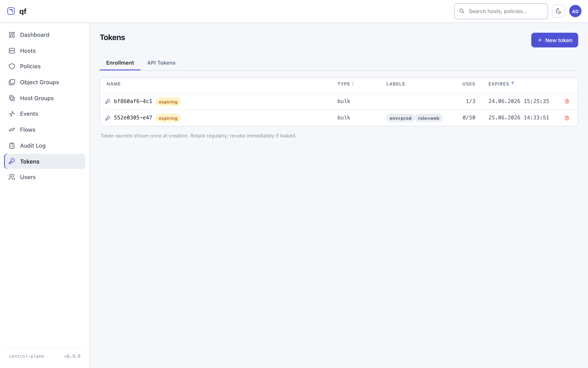Click bulk type in bf860af6-4c1 row
This screenshot has height=368, width=588.
(x=344, y=101)
